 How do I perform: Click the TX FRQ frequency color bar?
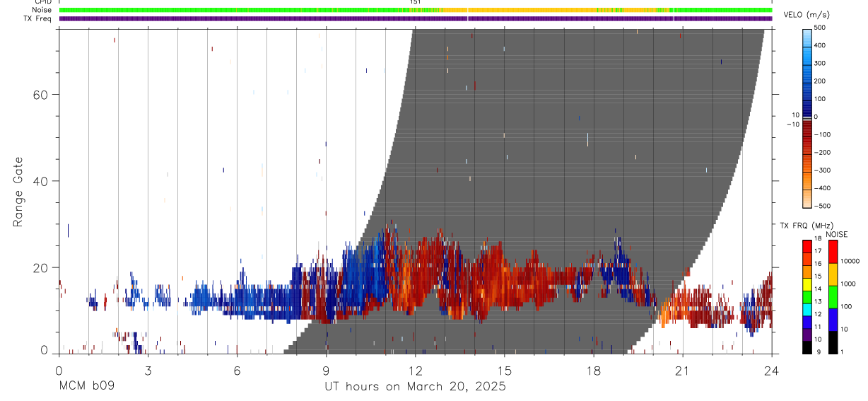click(807, 297)
